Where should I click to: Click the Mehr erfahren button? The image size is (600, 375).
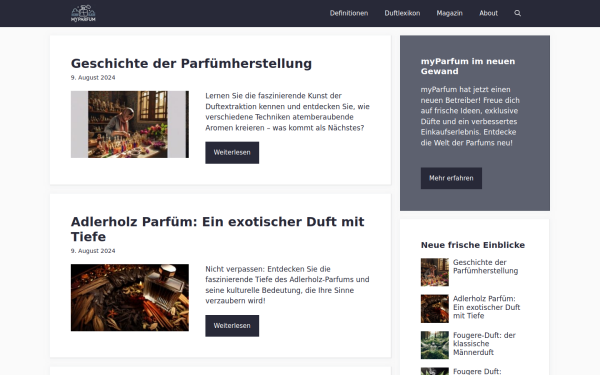pyautogui.click(x=451, y=178)
